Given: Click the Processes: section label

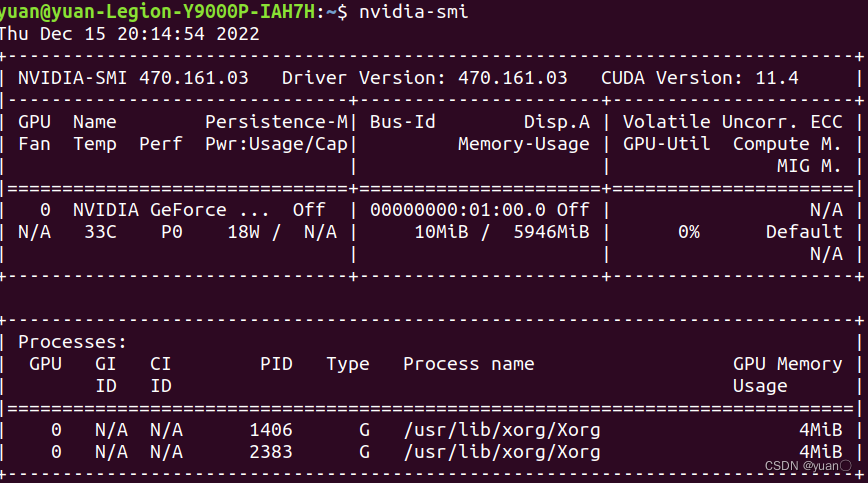Looking at the screenshot, I should (73, 342).
